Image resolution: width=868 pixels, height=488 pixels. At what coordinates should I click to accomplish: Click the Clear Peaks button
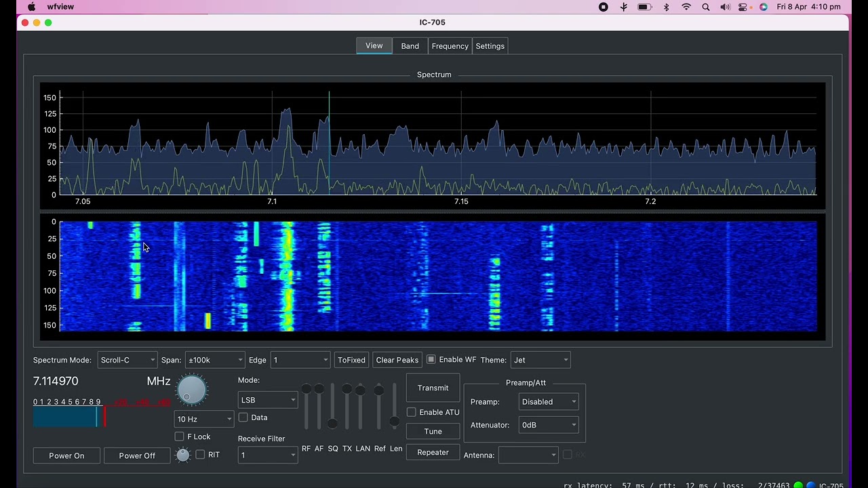(x=397, y=360)
